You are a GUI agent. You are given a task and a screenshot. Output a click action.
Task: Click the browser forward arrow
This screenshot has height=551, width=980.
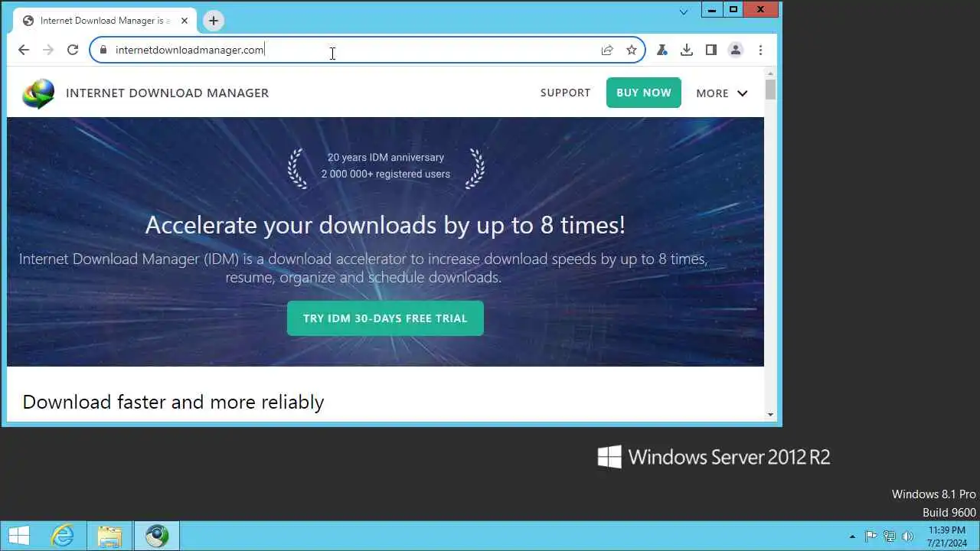[x=48, y=50]
